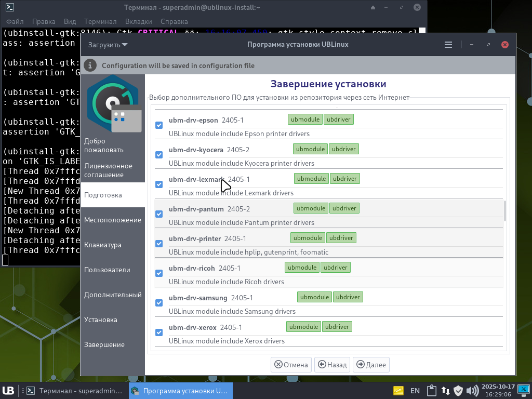532x399 pixels.
Task: Click ubdriver tag on ubm-drv-epson row
Action: pos(339,119)
